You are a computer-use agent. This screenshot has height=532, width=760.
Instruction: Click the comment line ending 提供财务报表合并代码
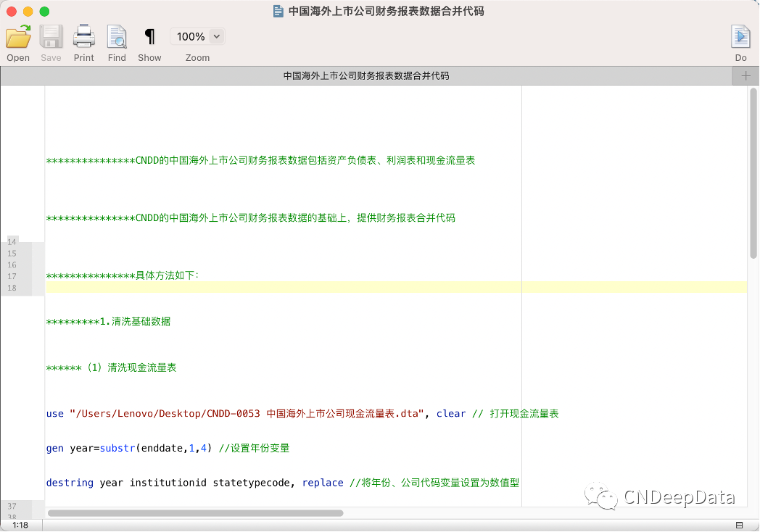251,218
